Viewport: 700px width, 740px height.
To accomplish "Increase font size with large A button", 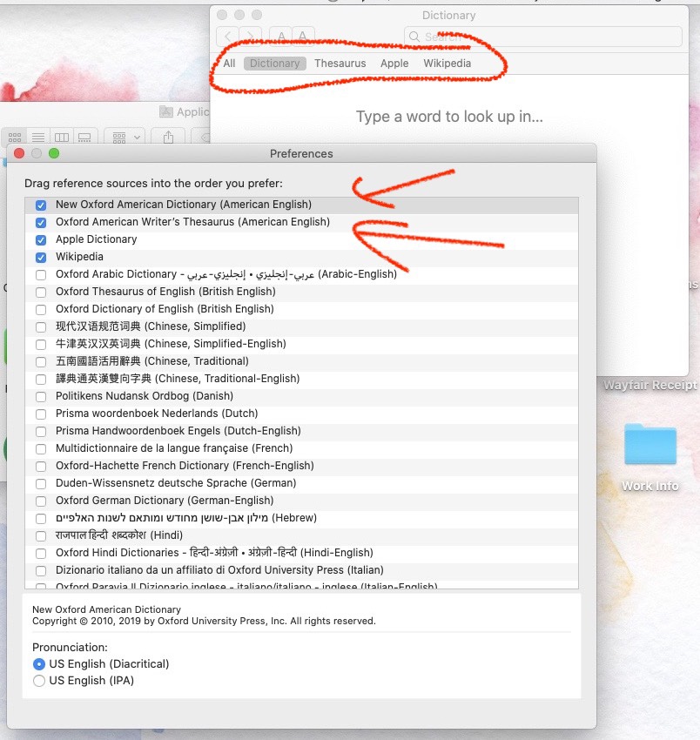I will pyautogui.click(x=304, y=37).
